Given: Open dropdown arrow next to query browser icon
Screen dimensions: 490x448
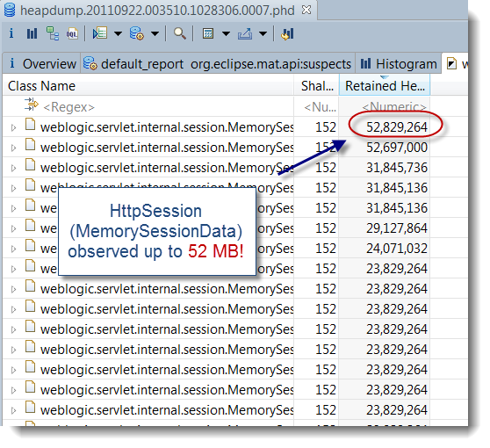Looking at the screenshot, I should (155, 33).
